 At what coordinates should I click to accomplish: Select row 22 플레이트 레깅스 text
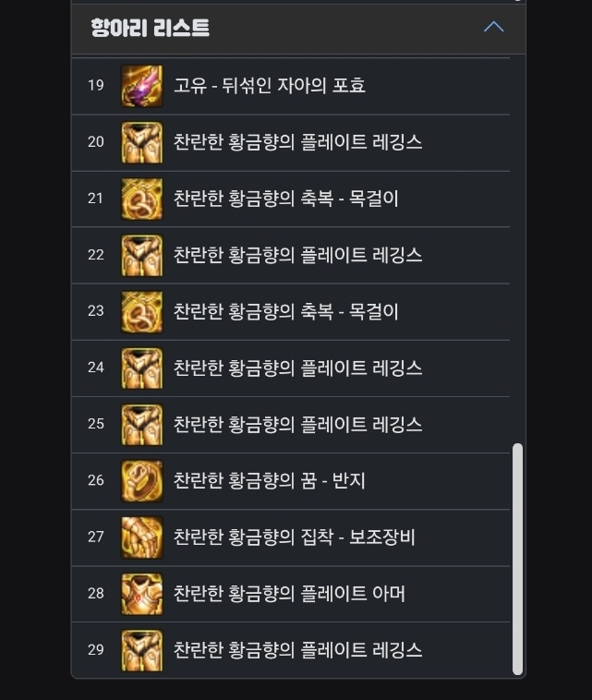362,255
